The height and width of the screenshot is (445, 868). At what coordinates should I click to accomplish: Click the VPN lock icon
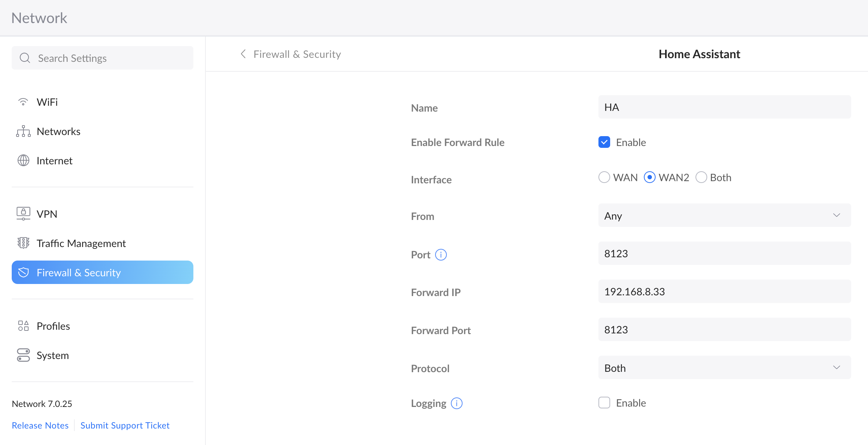[23, 214]
